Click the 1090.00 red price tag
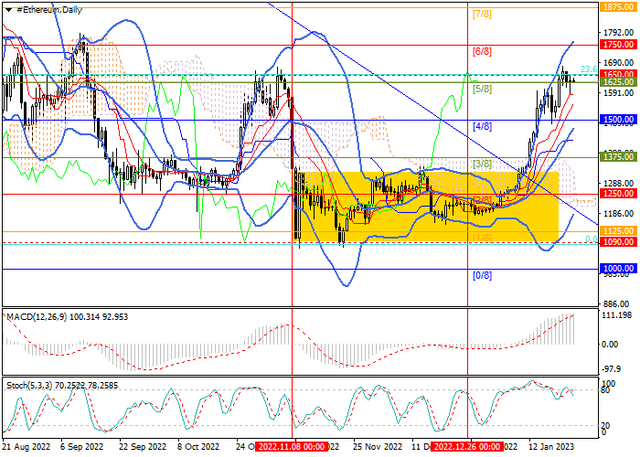The height and width of the screenshot is (457, 640). point(619,242)
